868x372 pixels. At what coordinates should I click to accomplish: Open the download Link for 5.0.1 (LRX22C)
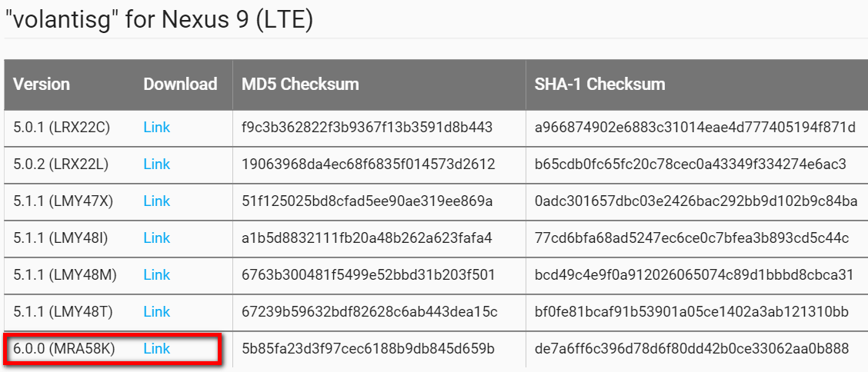157,128
